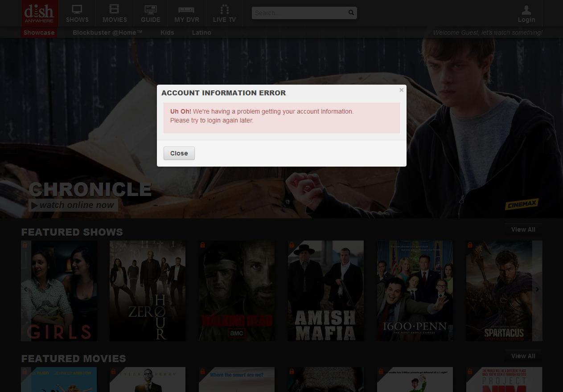Click the Welcome Guest message text

(488, 33)
